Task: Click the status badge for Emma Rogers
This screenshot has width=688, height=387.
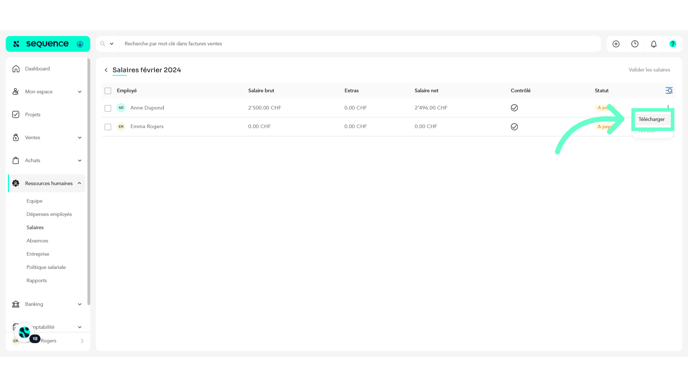Action: (x=606, y=127)
